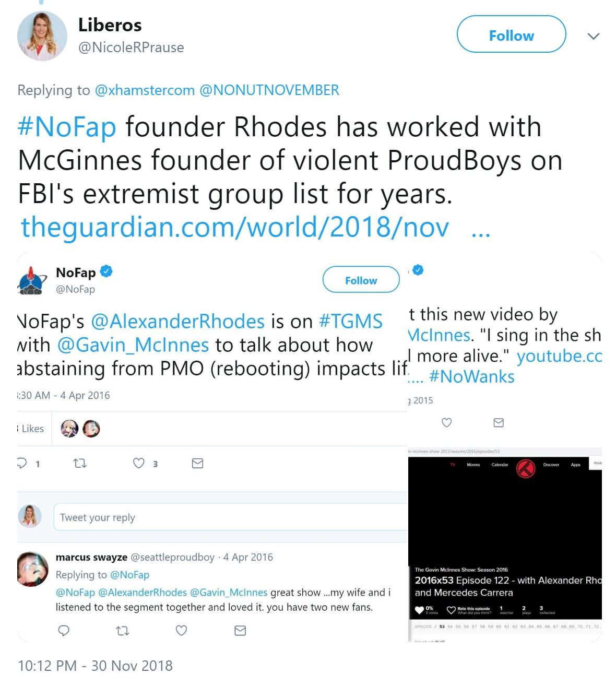Open Liberos profile picture
The height and width of the screenshot is (687, 616).
42,36
